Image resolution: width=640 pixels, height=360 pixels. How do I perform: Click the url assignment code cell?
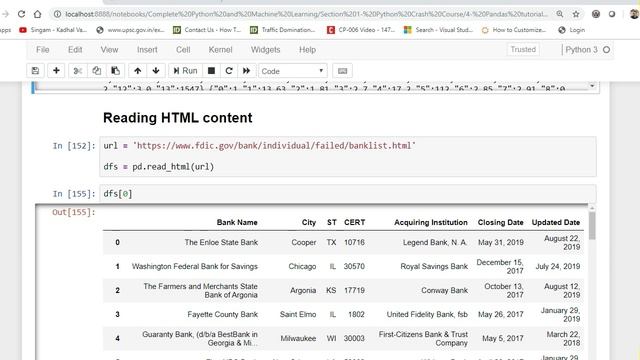point(348,156)
